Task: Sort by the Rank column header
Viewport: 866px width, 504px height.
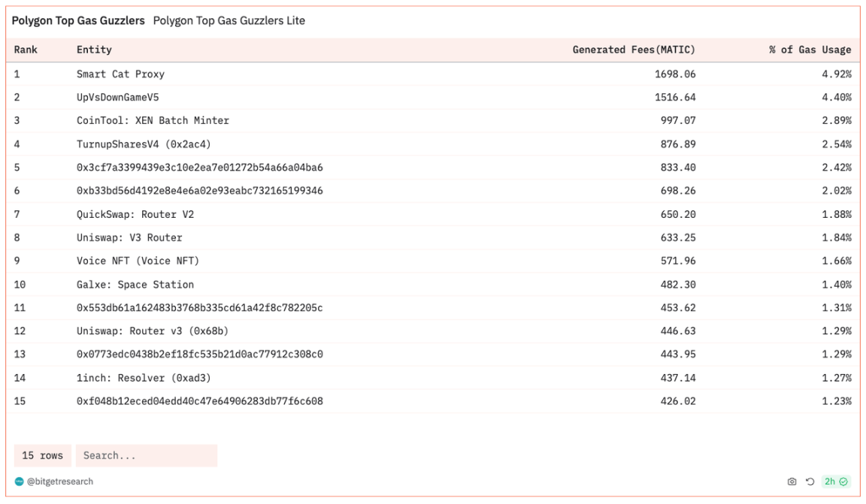Action: tap(26, 50)
